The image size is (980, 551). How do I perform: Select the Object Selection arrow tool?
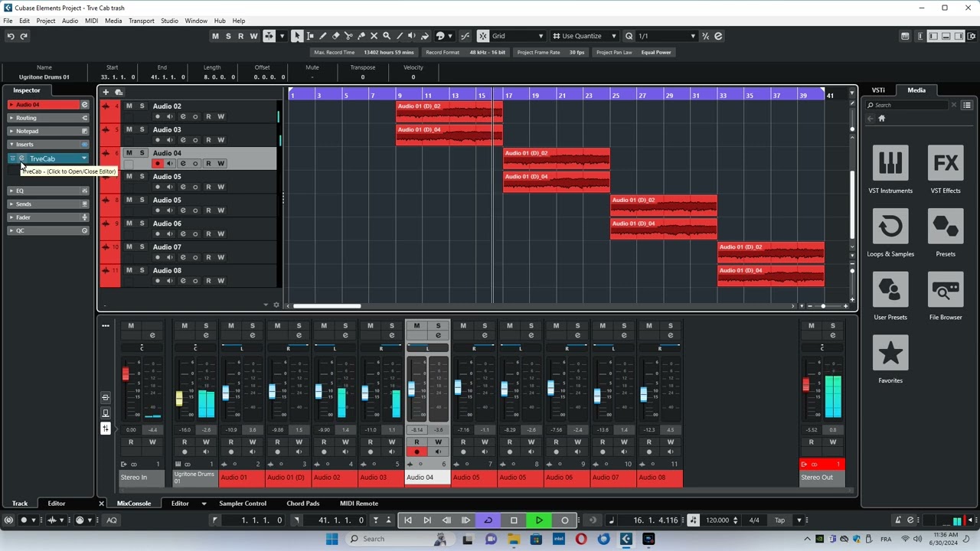[x=297, y=36]
